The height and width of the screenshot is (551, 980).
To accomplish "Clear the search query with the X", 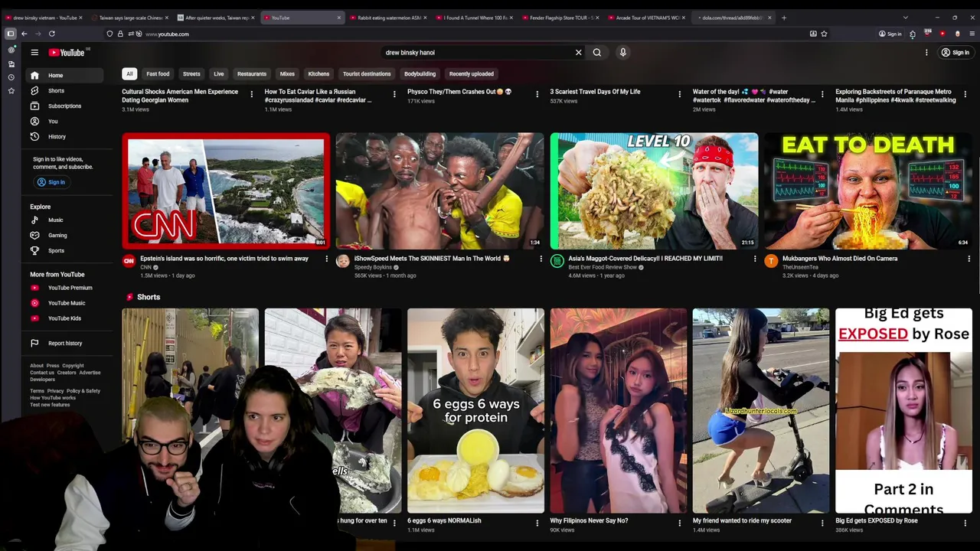I will [578, 52].
